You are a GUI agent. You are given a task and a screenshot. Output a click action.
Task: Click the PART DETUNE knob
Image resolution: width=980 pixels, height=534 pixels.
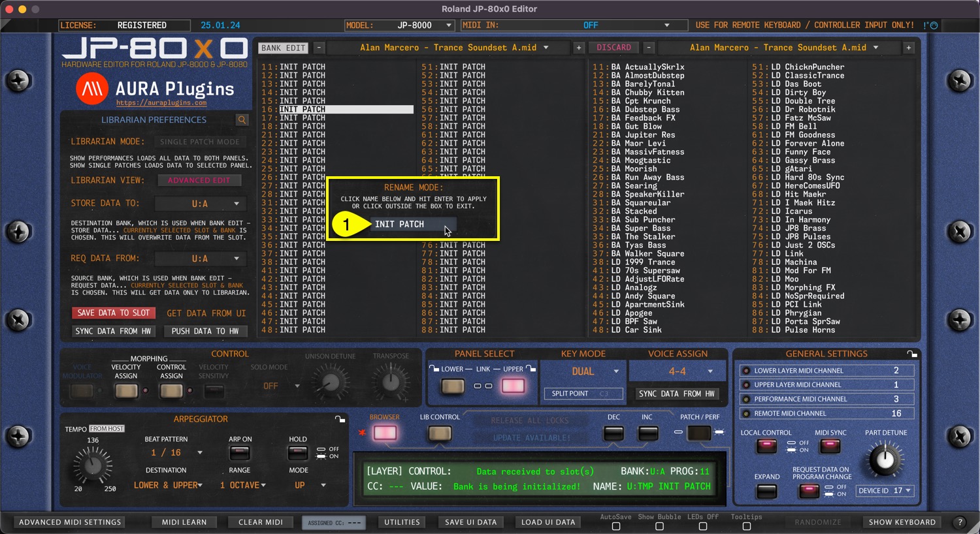tap(885, 460)
